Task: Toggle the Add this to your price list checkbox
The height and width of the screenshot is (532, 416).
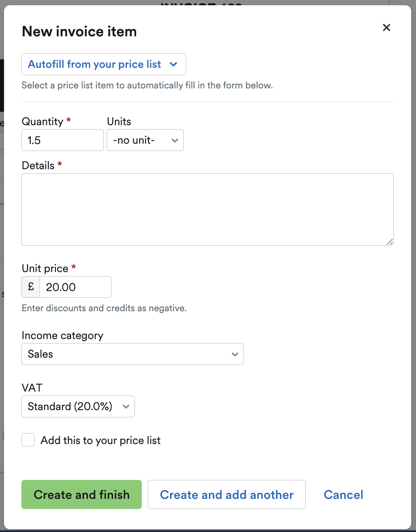Action: pos(28,440)
